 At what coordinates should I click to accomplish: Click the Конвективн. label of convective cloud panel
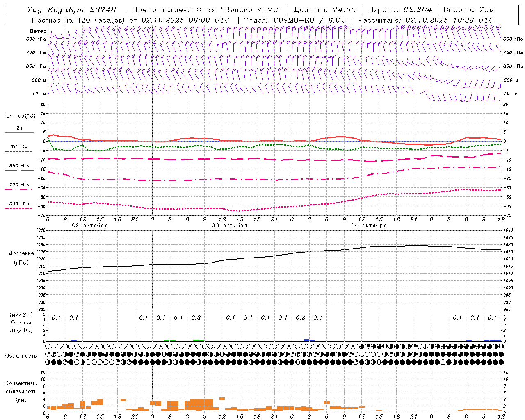click(21, 383)
